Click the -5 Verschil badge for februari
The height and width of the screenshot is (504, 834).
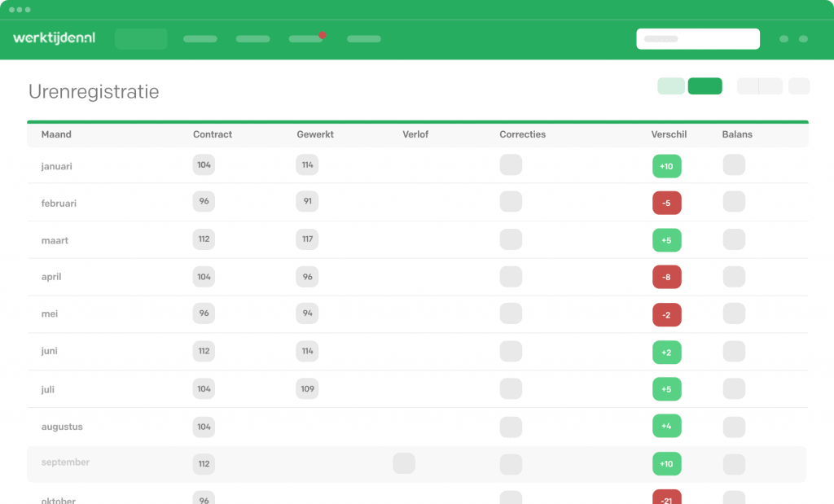coord(666,203)
